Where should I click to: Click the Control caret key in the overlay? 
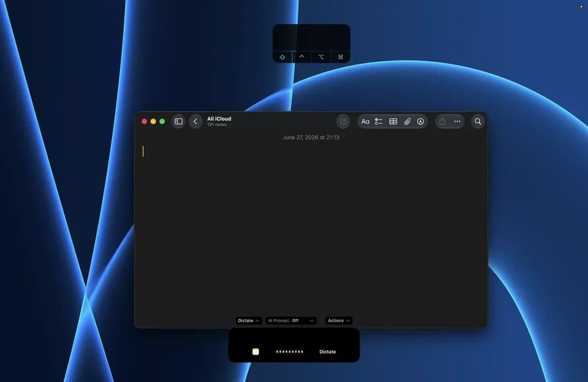302,57
